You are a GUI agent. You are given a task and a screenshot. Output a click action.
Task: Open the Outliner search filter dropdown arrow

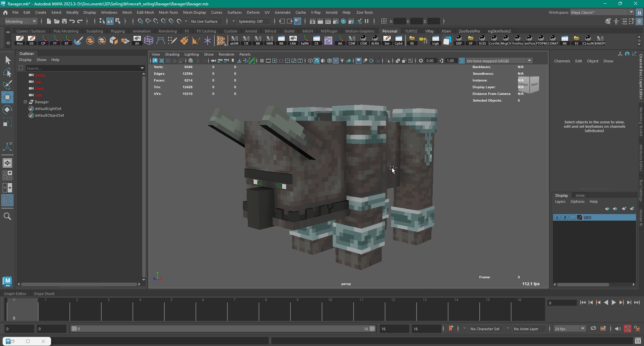[142, 68]
